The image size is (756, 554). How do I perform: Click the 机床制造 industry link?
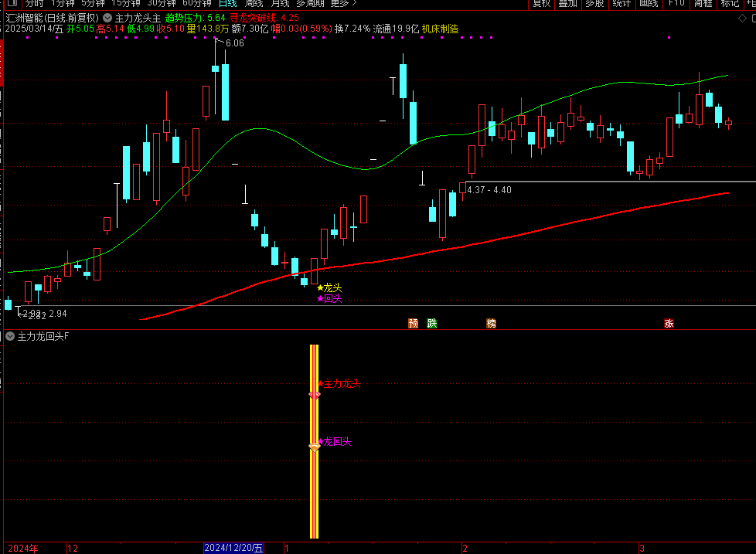pos(440,29)
